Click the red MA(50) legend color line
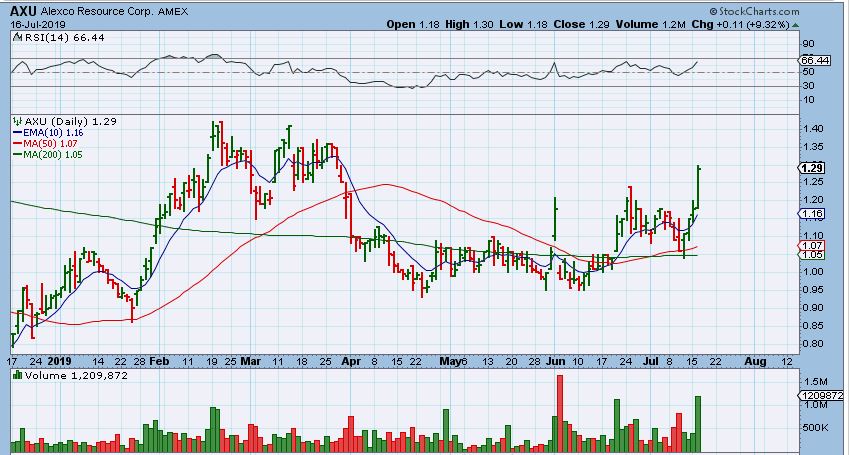 point(17,144)
